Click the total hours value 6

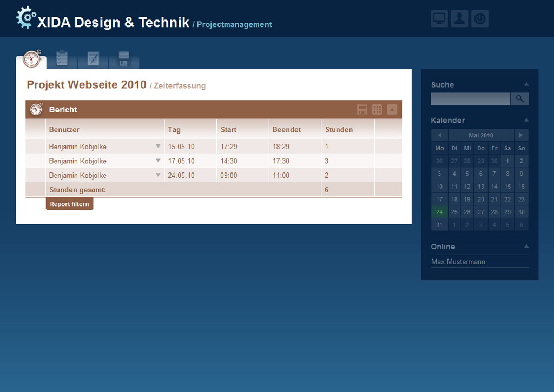[326, 190]
